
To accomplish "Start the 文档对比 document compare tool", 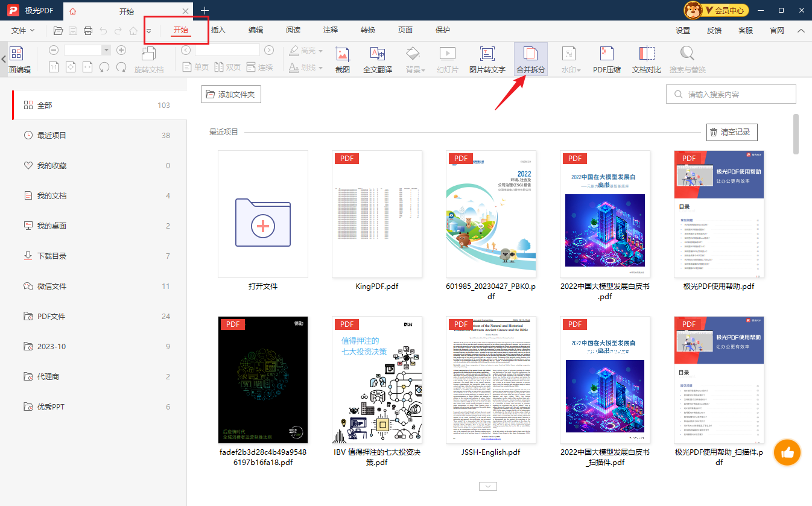I will (x=647, y=60).
